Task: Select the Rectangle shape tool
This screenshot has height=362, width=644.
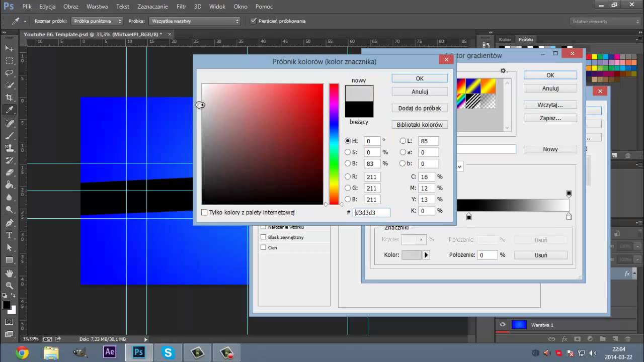Action: (x=9, y=260)
